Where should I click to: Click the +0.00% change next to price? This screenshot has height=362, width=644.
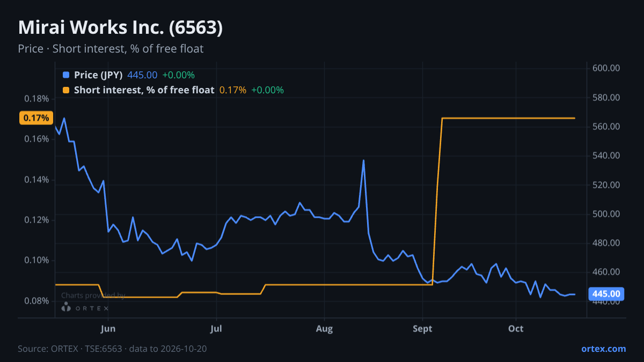click(178, 75)
